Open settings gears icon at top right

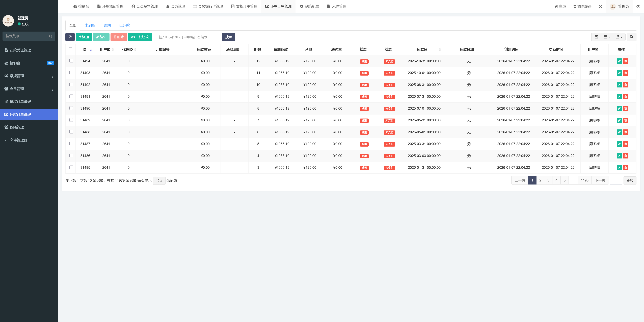tap(638, 6)
